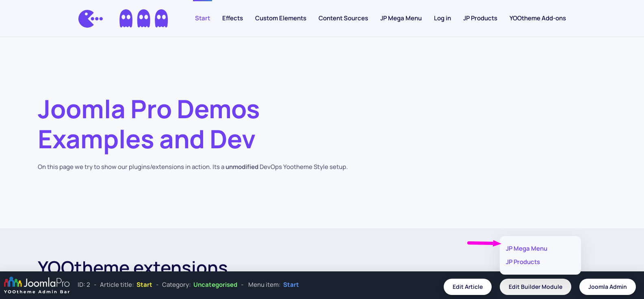The width and height of the screenshot is (644, 299).
Task: Open Joomla Admin button in admin bar
Action: click(x=607, y=287)
